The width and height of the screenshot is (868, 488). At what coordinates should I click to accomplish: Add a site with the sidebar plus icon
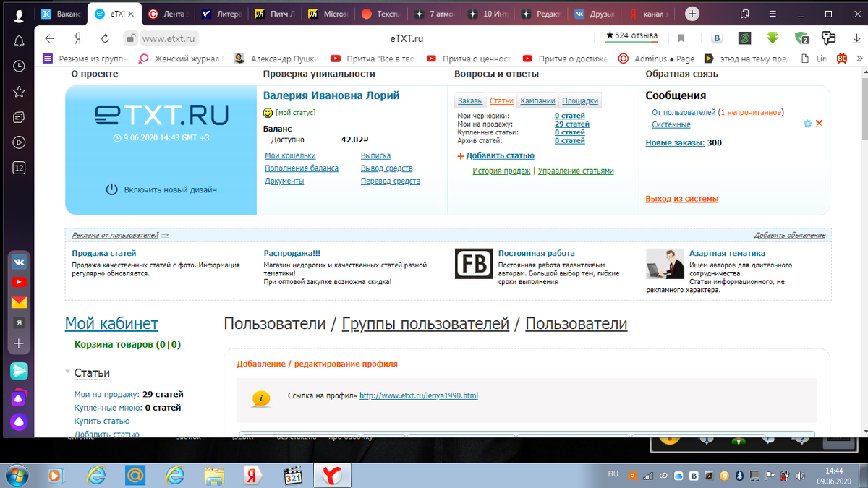point(19,344)
